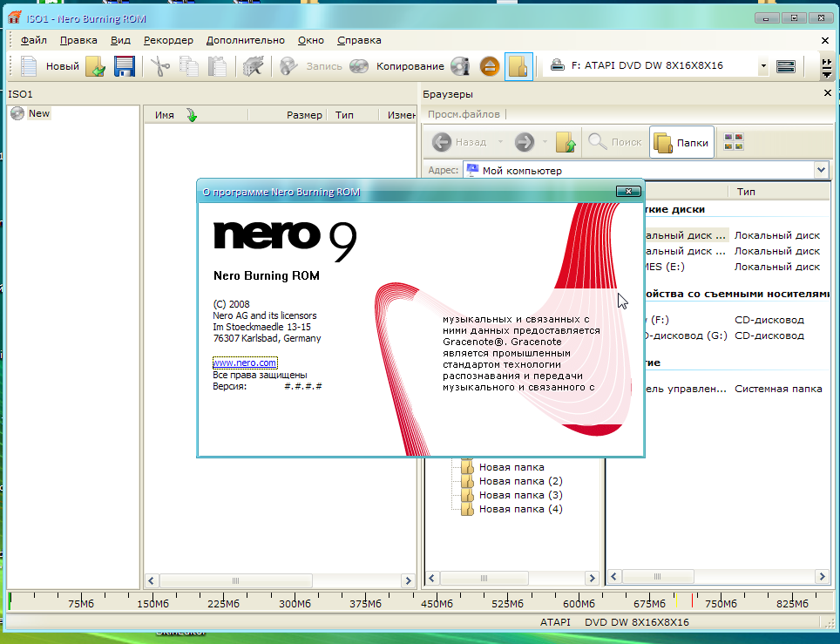Click the Копирование disc copy icon
The image size is (840, 644).
pos(359,66)
